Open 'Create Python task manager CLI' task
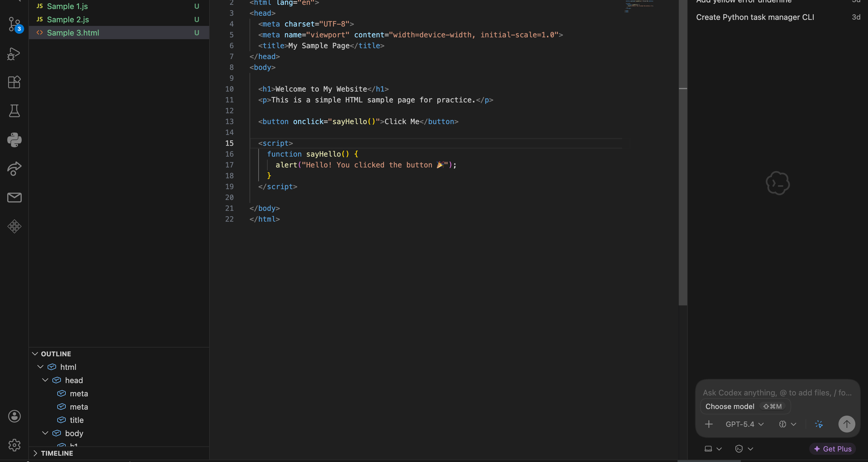 pos(755,17)
